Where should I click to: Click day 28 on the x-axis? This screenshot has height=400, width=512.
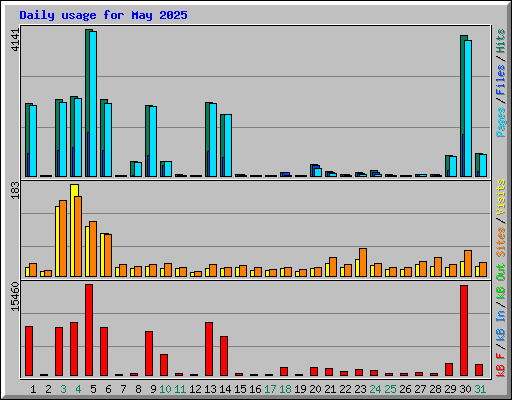(x=435, y=389)
